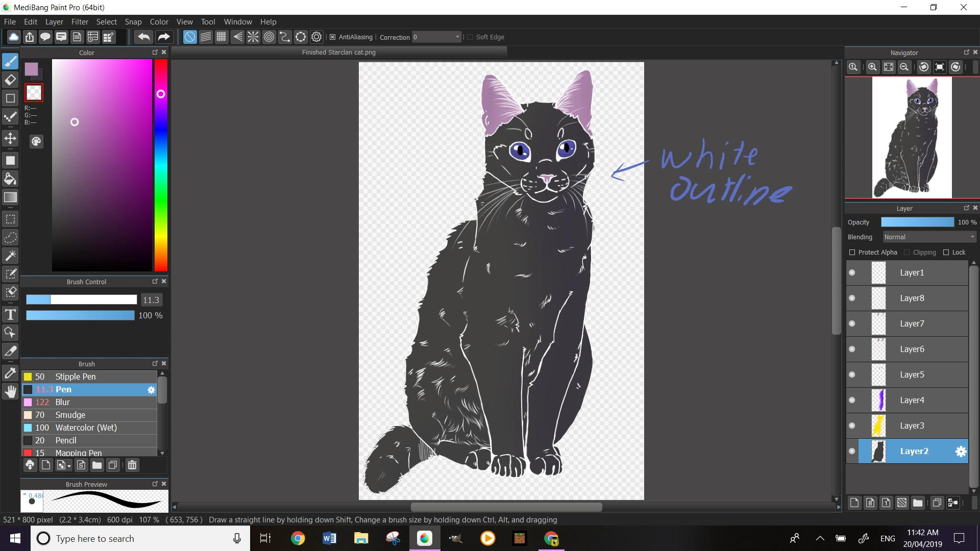Open the Filter menu
980x551 pixels.
(x=80, y=22)
